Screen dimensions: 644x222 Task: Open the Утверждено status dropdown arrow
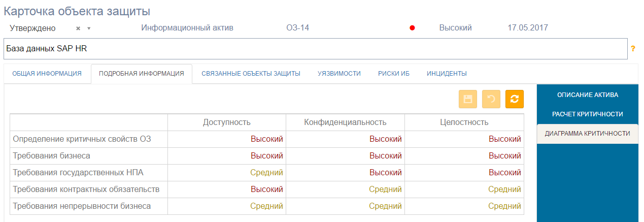click(x=88, y=28)
